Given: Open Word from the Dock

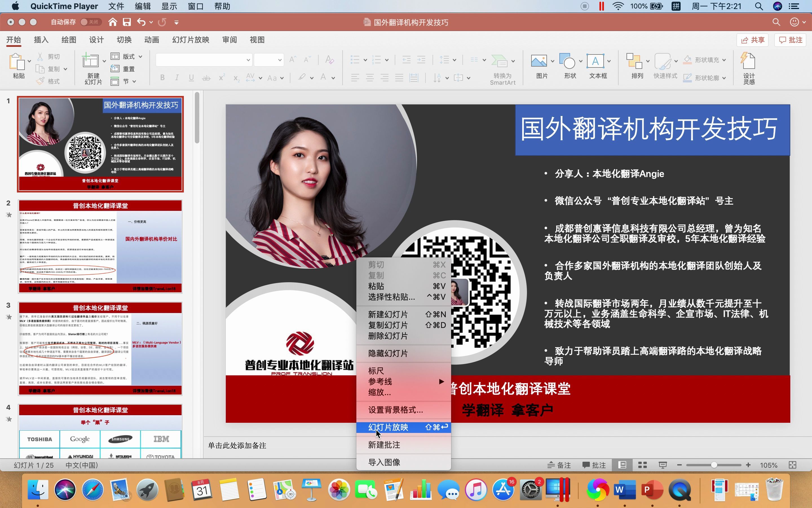Looking at the screenshot, I should pyautogui.click(x=625, y=490).
